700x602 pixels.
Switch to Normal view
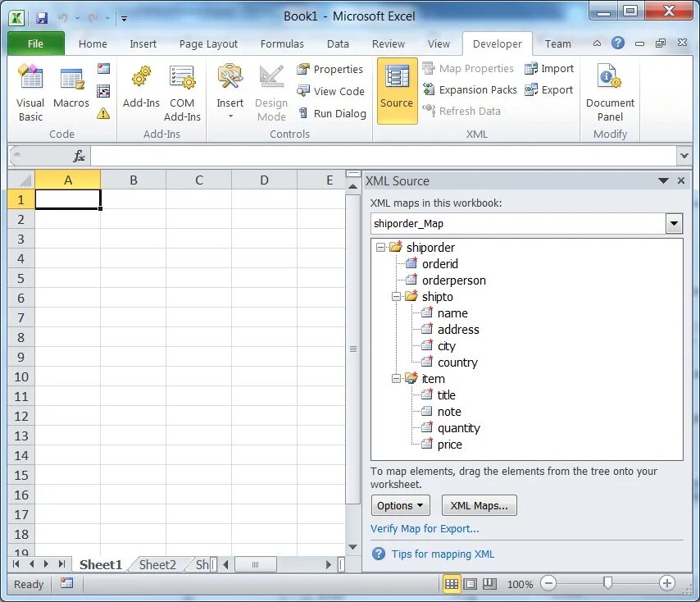(x=452, y=584)
